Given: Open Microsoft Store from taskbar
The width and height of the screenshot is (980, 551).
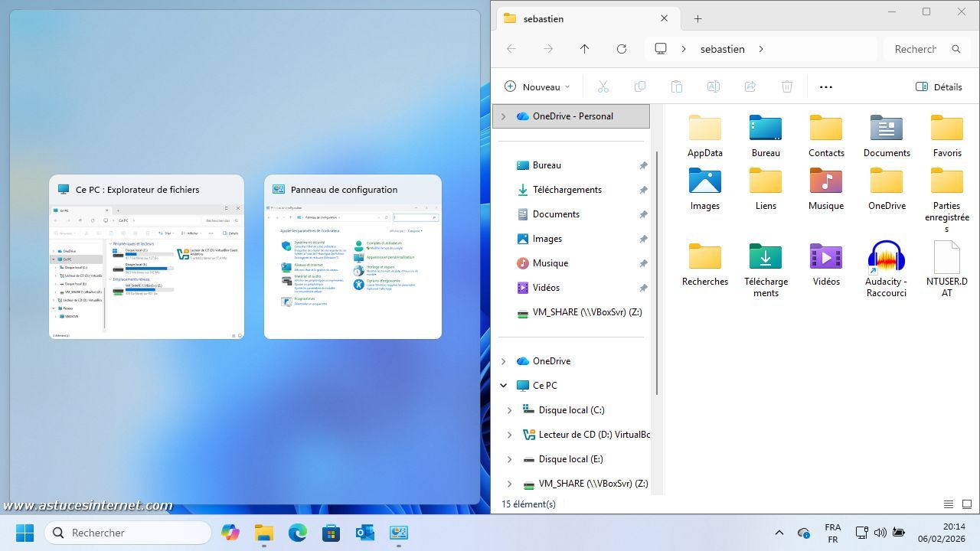Looking at the screenshot, I should (x=331, y=533).
